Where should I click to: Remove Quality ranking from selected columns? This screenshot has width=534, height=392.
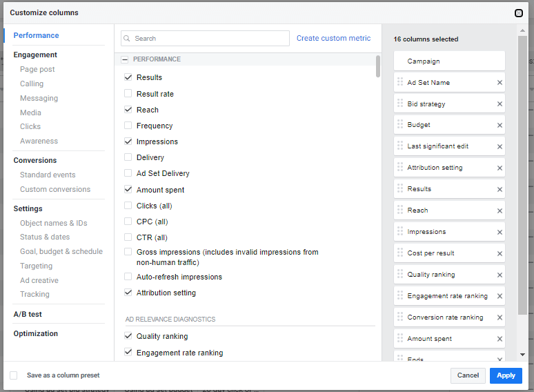[500, 275]
